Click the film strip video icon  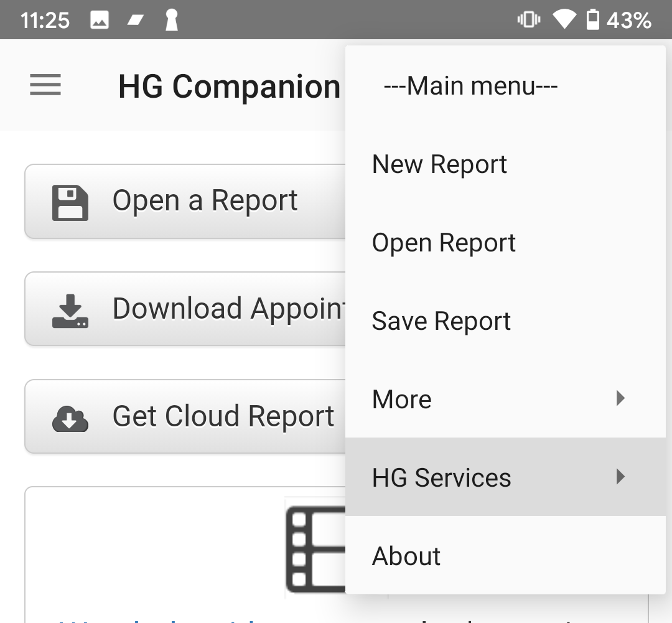coord(315,549)
